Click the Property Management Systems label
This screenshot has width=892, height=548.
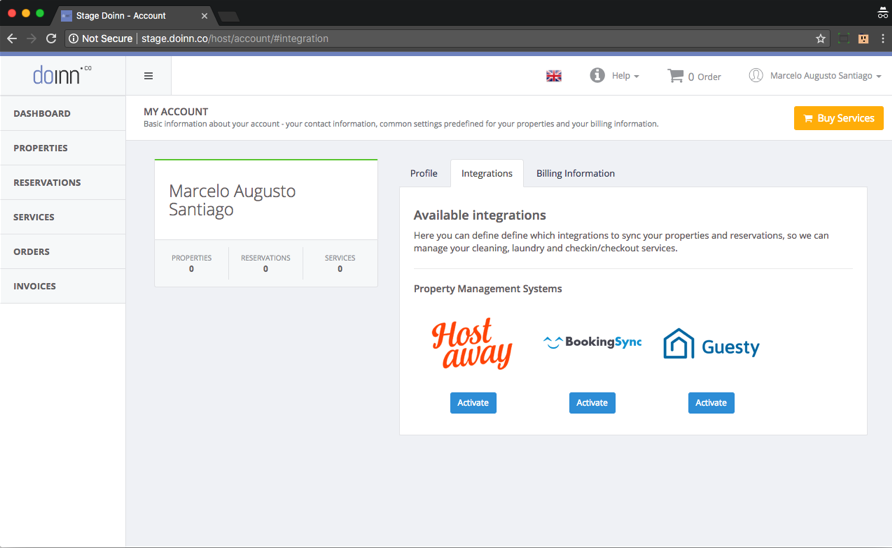(488, 289)
